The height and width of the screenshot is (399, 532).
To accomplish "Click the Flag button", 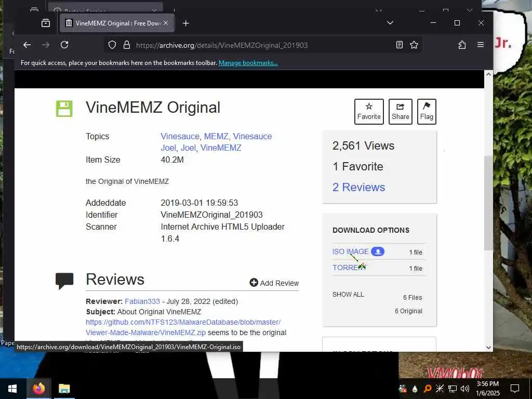I will pos(427,112).
